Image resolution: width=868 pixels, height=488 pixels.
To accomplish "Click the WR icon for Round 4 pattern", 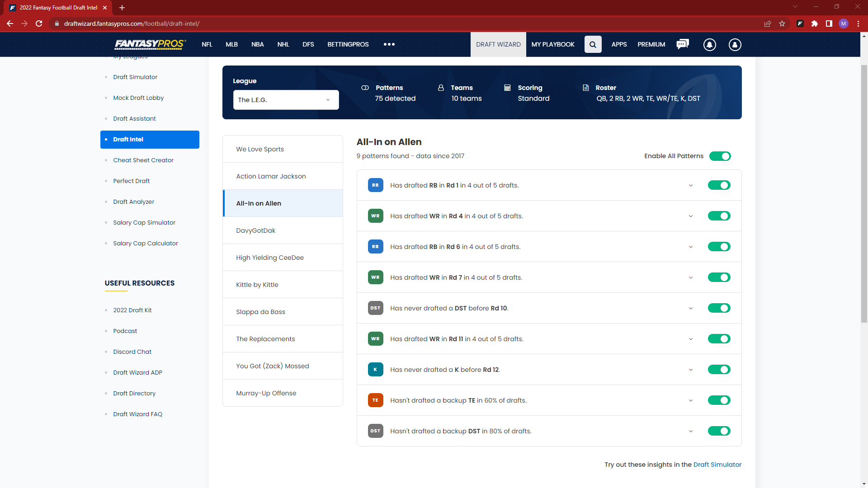I will [x=375, y=216].
